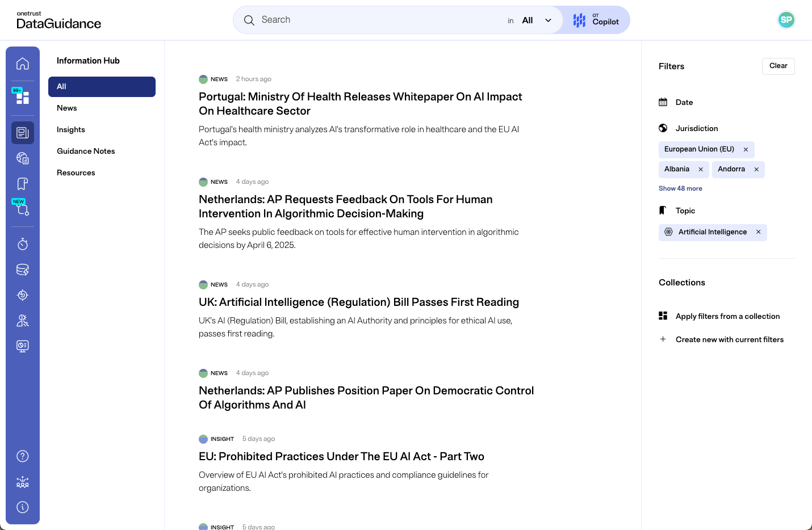
Task: Expand the Date filter section
Action: pos(684,103)
